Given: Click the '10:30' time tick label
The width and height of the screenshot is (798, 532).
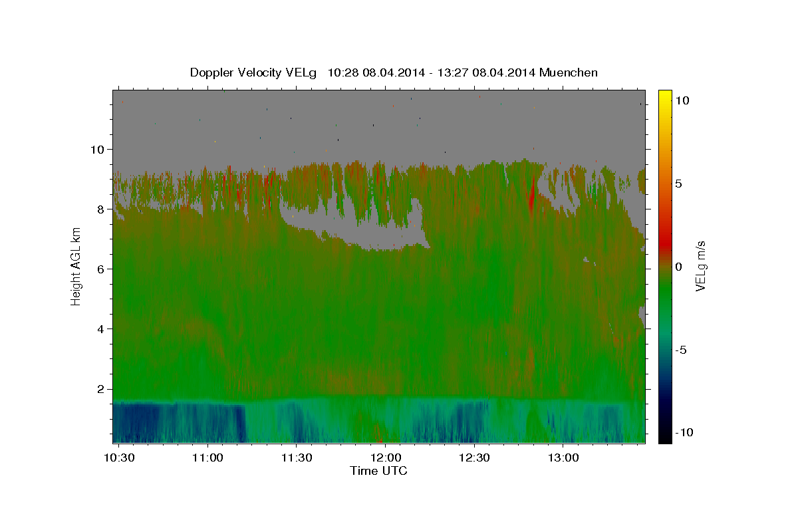Looking at the screenshot, I should click(x=119, y=458).
